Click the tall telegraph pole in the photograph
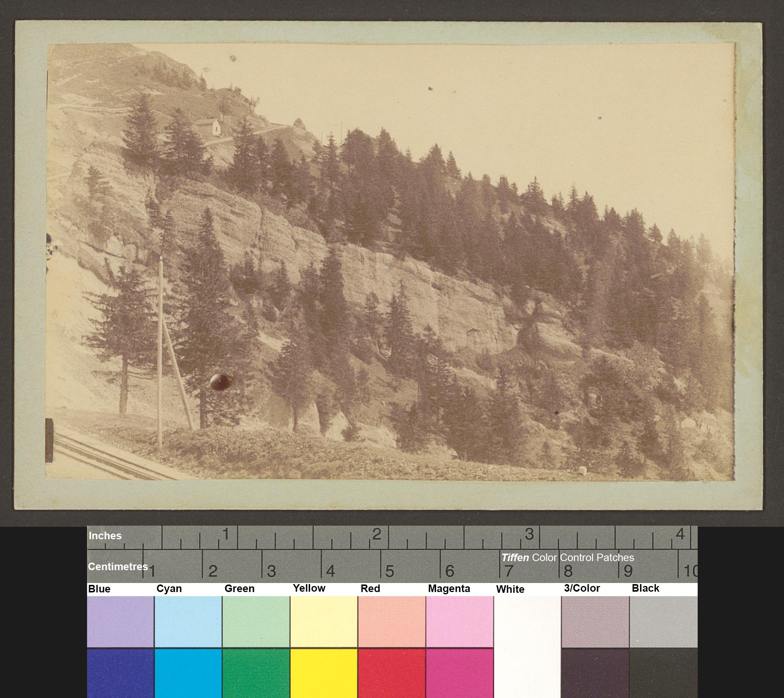This screenshot has width=784, height=698. pos(160,353)
